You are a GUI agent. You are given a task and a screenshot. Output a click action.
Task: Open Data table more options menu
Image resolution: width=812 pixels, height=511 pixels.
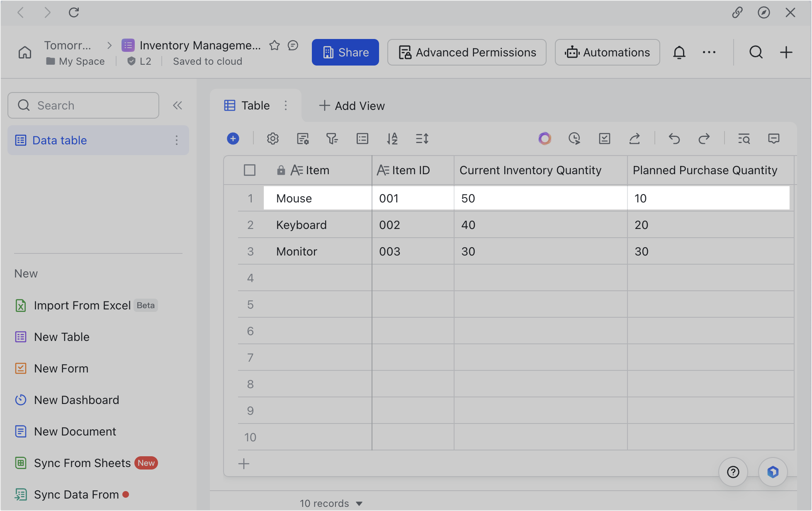point(177,140)
